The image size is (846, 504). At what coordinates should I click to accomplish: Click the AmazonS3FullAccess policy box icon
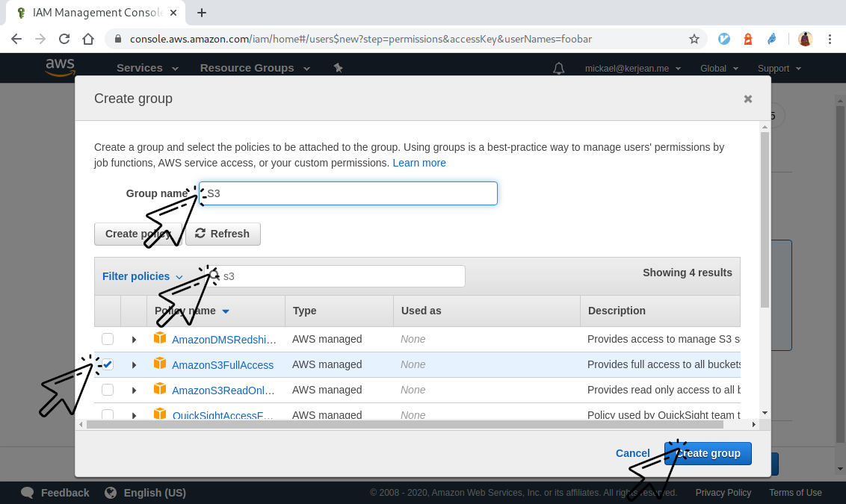[160, 364]
